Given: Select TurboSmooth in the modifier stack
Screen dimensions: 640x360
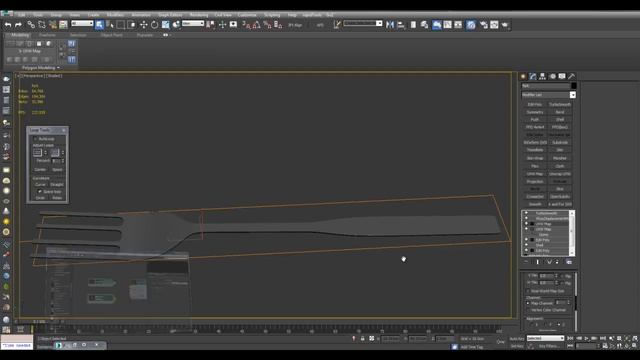Looking at the screenshot, I should [x=546, y=213].
